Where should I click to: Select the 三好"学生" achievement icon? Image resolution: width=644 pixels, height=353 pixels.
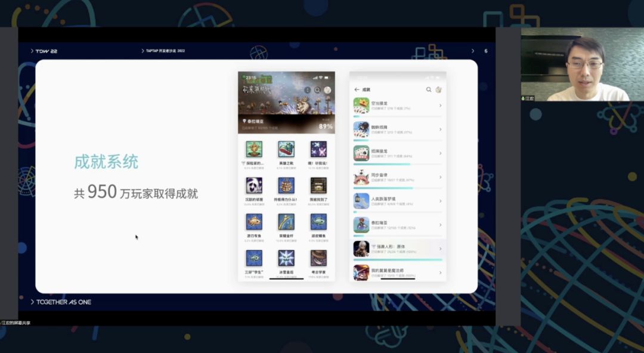pos(254,258)
